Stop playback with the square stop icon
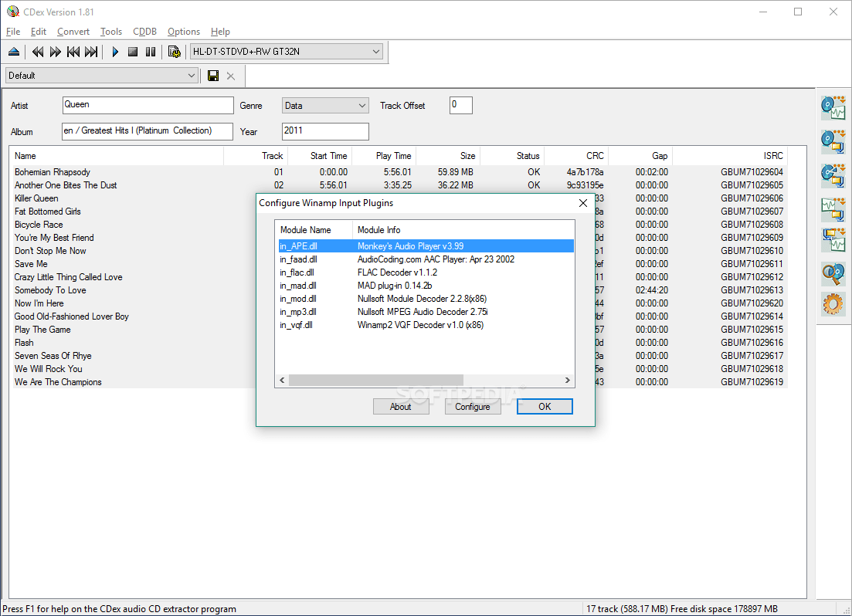The image size is (852, 616). point(133,52)
